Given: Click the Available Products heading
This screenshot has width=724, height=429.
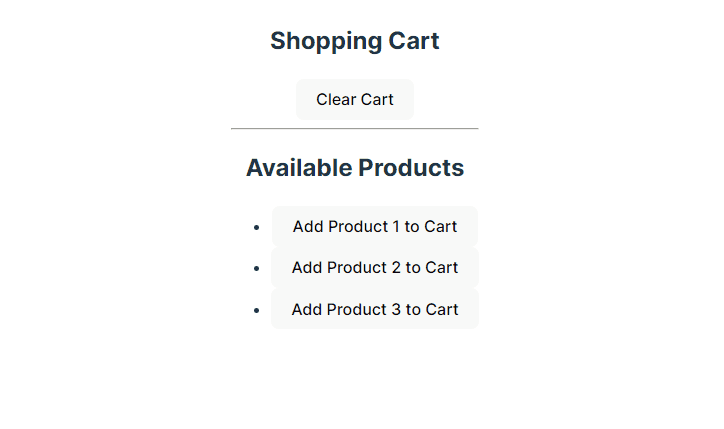Looking at the screenshot, I should pyautogui.click(x=354, y=168).
